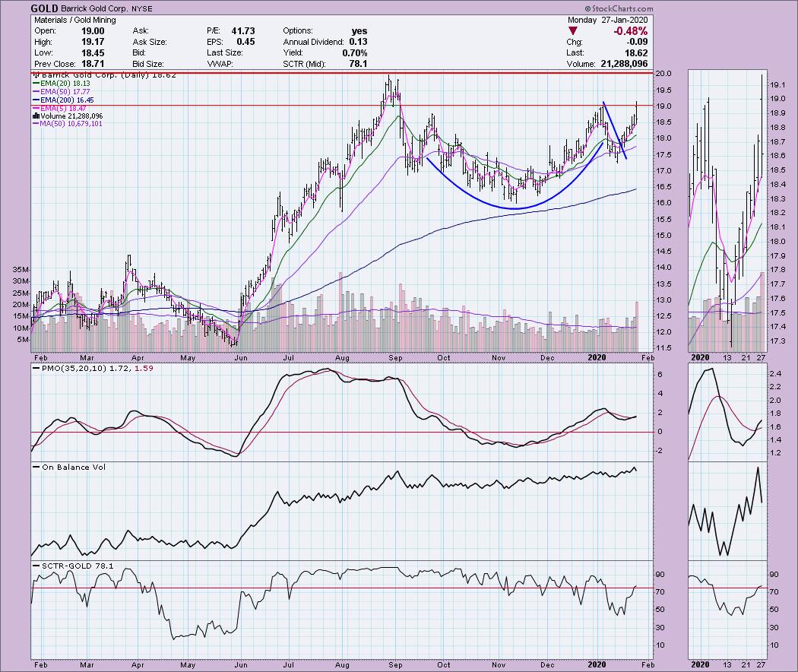Select the -0.48% percent change
798x672 pixels.
[x=631, y=31]
